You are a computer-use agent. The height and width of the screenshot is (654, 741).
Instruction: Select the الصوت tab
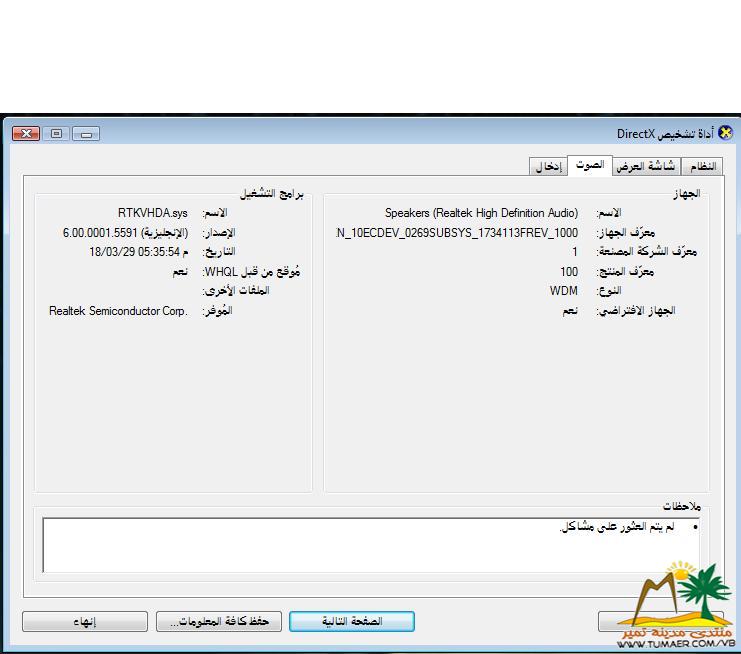pos(589,165)
